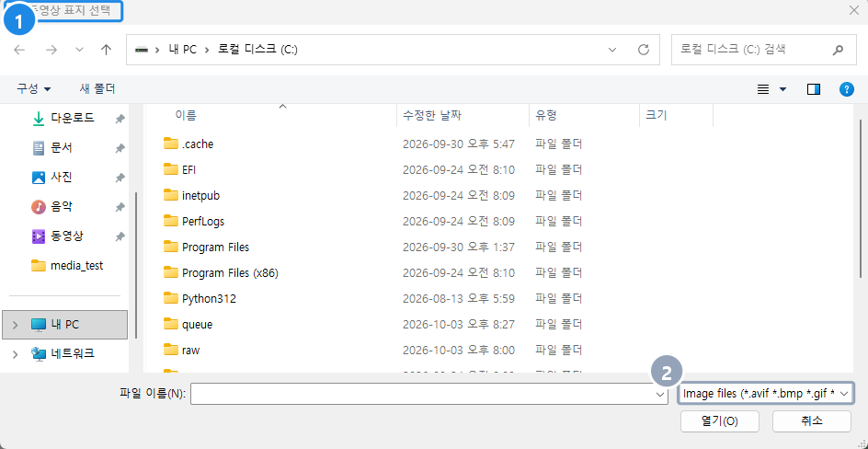Open the view options dropdown arrow
Image resolution: width=868 pixels, height=449 pixels.
pyautogui.click(x=782, y=89)
